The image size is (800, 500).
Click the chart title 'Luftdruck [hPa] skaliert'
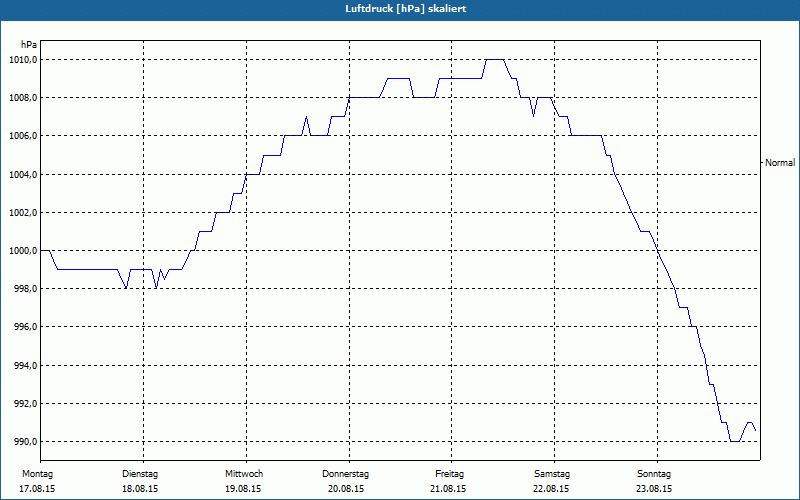406,9
